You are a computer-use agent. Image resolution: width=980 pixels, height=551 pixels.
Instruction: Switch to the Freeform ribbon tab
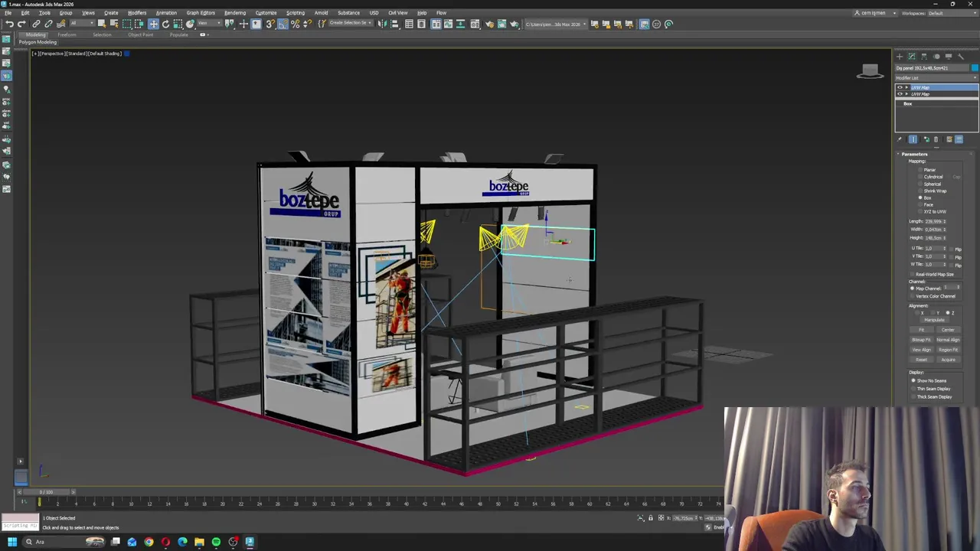67,35
